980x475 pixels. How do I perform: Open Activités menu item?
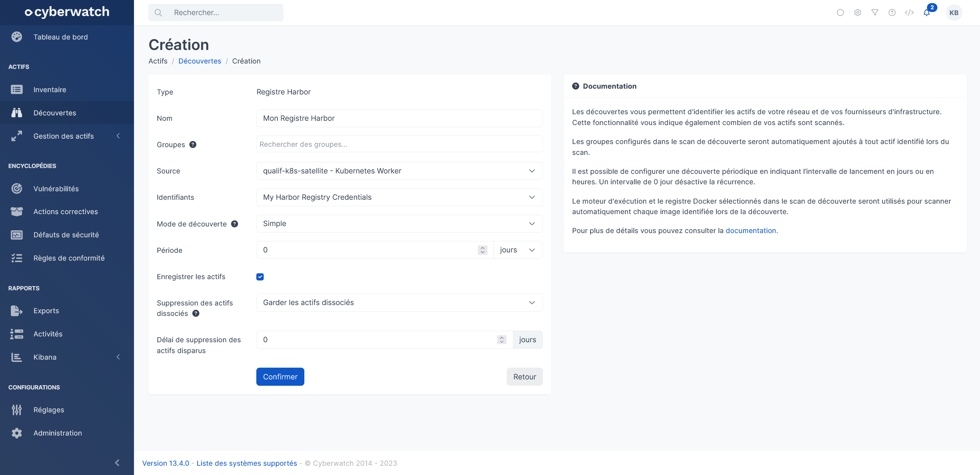pyautogui.click(x=67, y=334)
